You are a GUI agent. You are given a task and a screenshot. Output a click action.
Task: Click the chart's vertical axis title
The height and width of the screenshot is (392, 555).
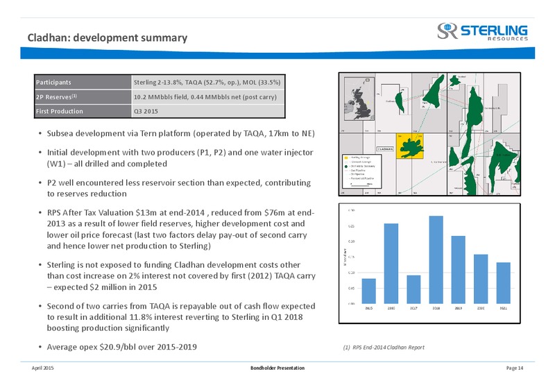[x=344, y=257]
